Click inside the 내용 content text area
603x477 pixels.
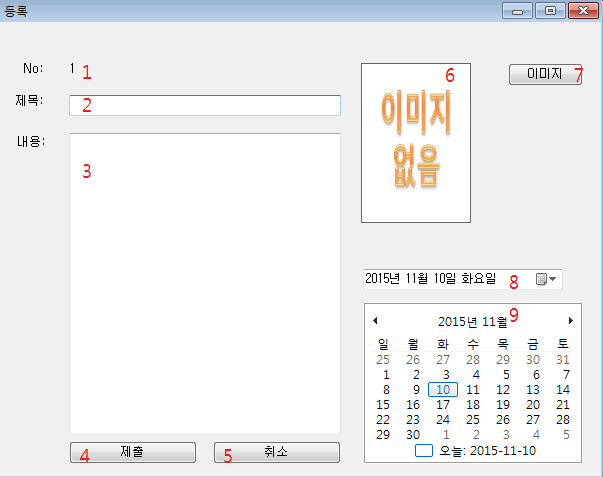[205, 284]
